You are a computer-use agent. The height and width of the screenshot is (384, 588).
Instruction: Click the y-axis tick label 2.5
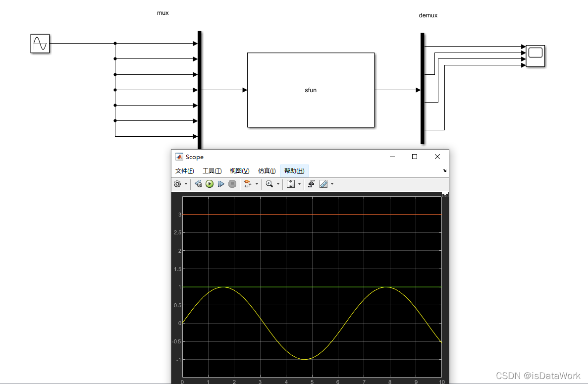pos(177,232)
